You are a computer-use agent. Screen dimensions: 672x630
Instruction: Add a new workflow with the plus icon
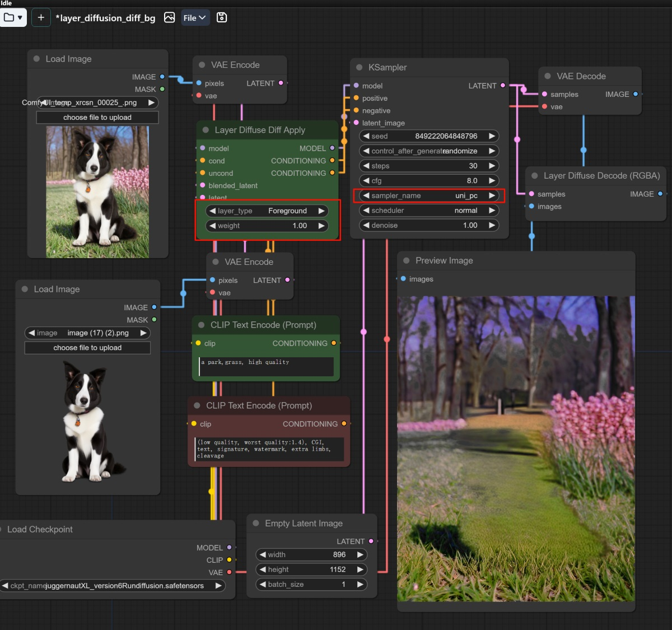(41, 17)
